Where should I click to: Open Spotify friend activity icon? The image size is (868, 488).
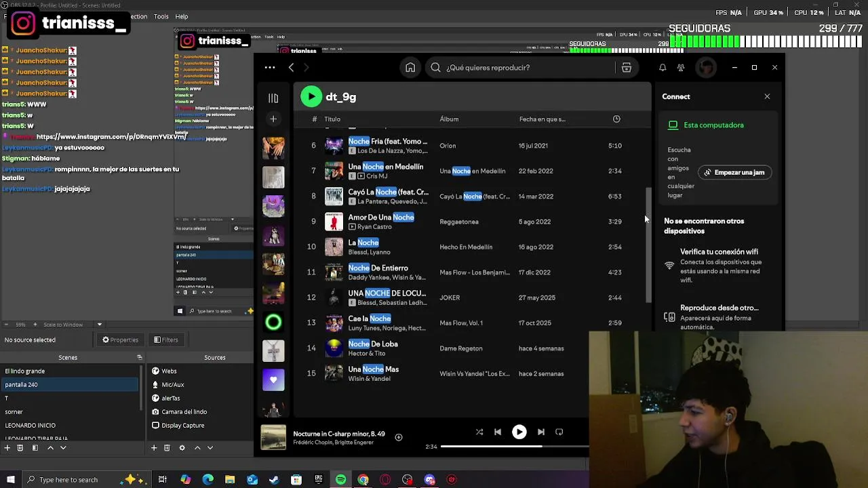(681, 68)
